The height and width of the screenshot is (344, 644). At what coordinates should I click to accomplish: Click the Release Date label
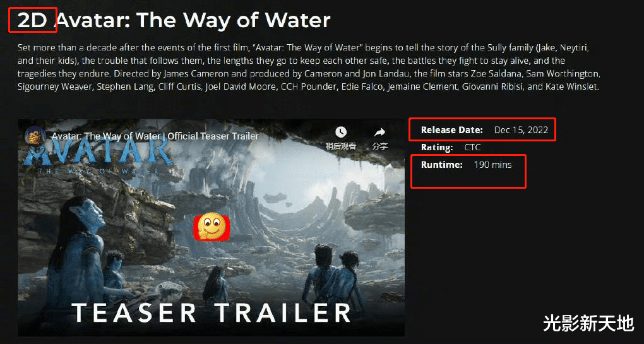tap(452, 130)
